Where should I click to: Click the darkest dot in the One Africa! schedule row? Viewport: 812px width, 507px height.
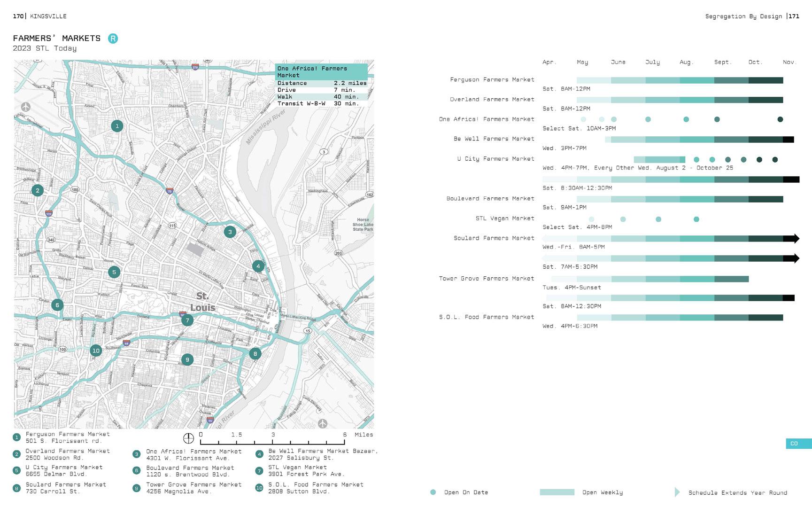(780, 119)
